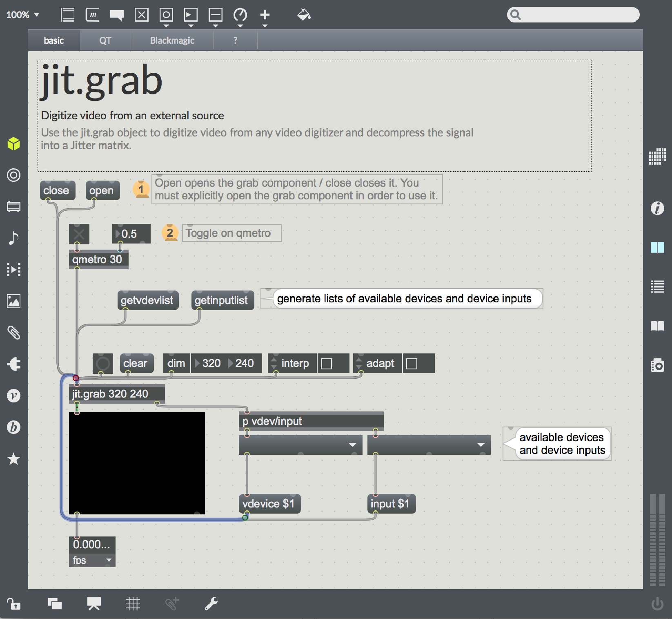Toggle the split panel view in right sidebar
The height and width of the screenshot is (619, 672).
657,247
